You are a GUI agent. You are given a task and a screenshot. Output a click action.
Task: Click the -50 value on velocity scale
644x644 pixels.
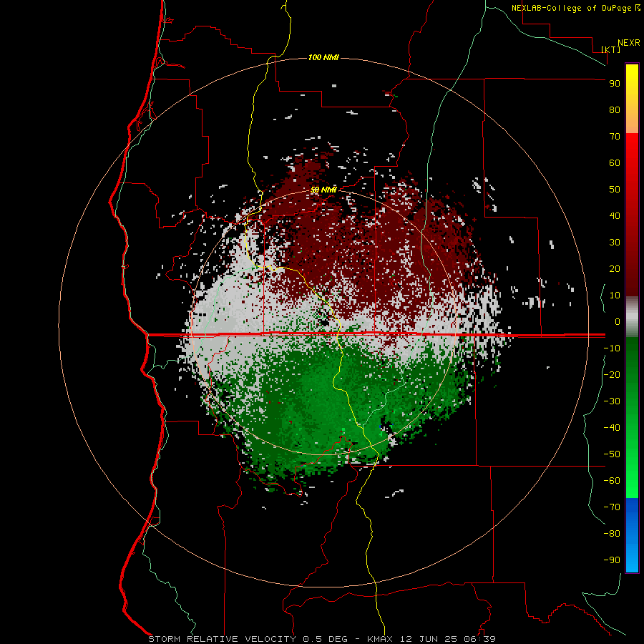pyautogui.click(x=612, y=454)
